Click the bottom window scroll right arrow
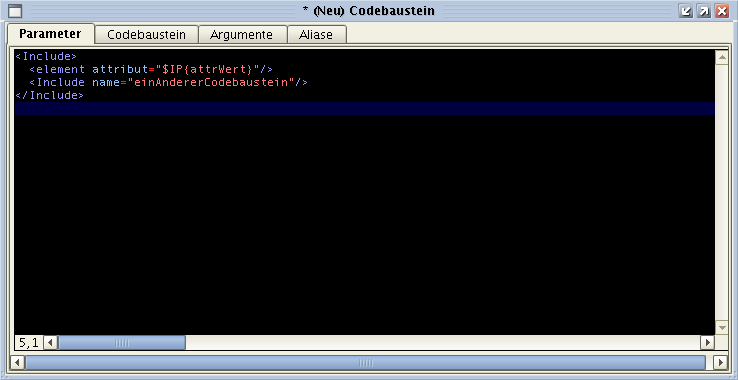The image size is (738, 380). [x=721, y=363]
